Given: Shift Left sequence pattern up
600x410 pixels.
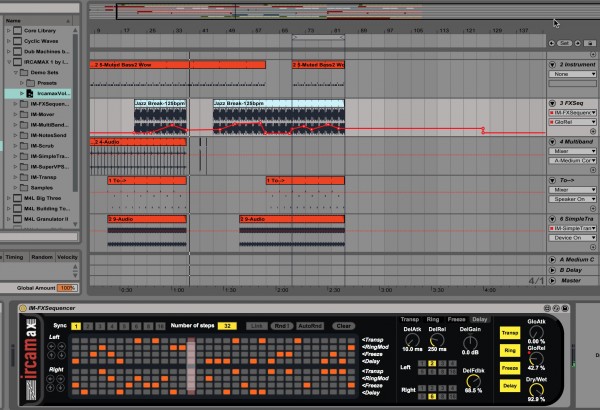Looking at the screenshot, I should coord(51,355).
